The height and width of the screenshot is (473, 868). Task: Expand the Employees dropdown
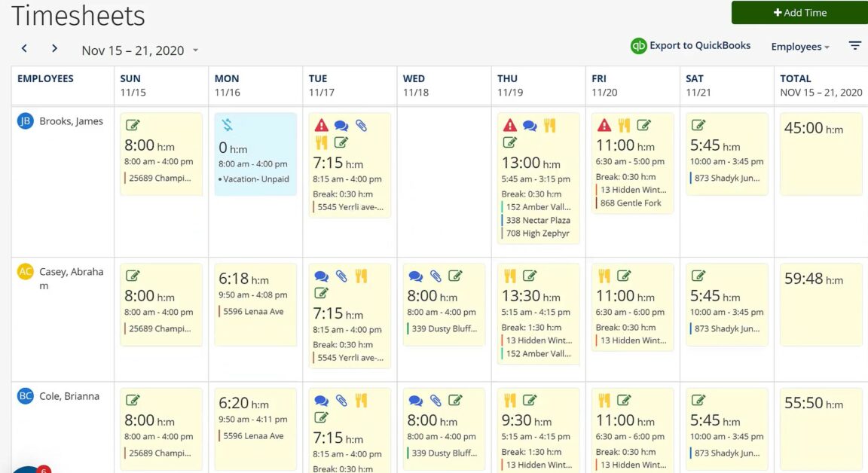tap(799, 46)
